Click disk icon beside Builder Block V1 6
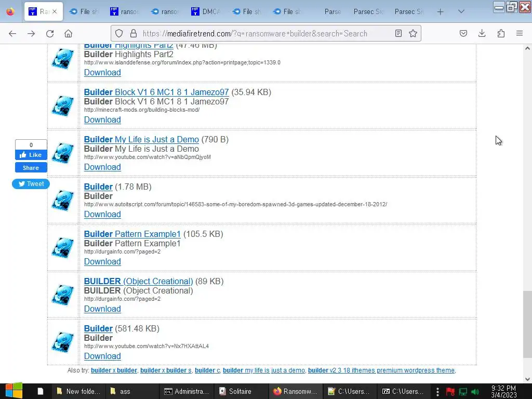 [x=63, y=106]
